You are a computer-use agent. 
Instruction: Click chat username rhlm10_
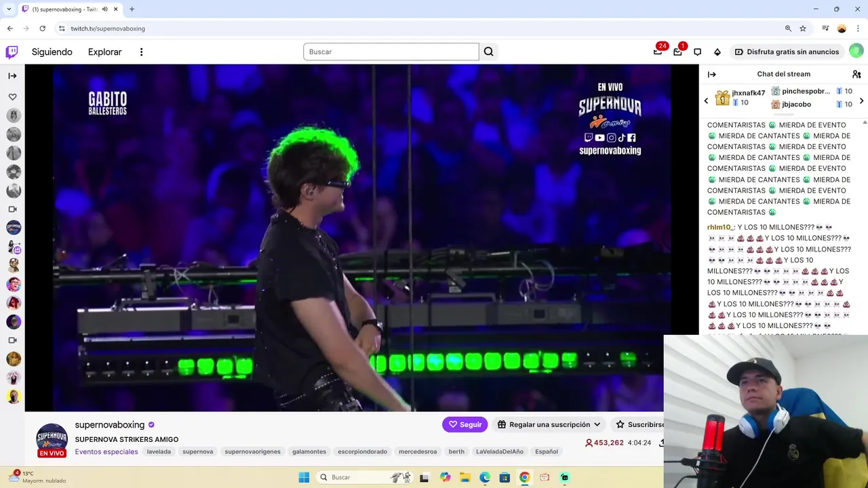tap(719, 227)
